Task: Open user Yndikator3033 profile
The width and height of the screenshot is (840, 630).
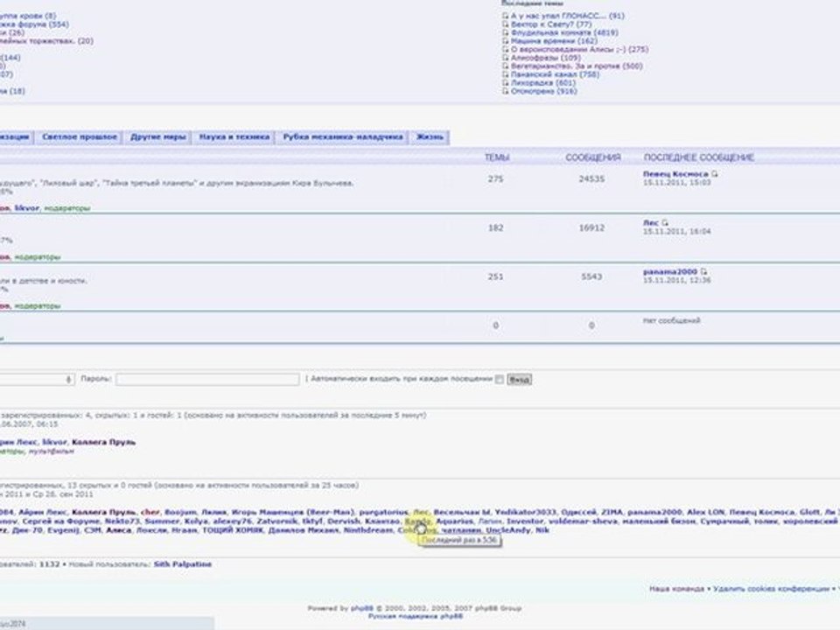Action: [x=526, y=512]
